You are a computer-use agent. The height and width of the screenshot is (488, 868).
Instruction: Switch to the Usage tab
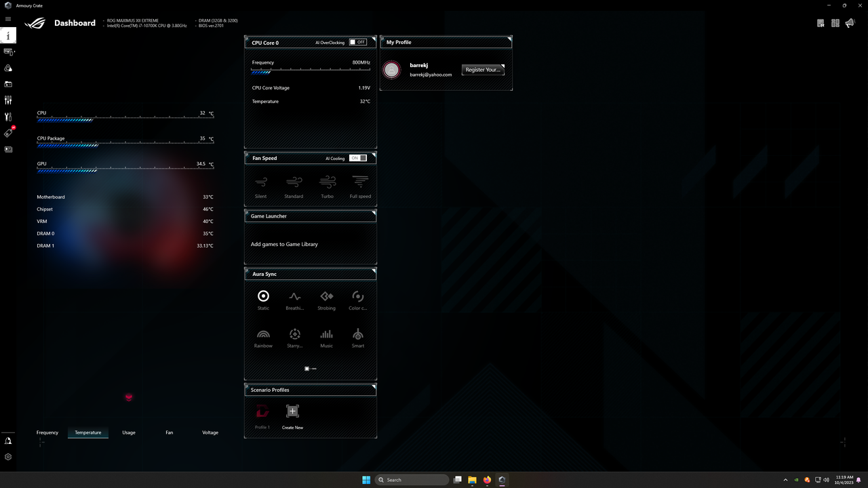[x=129, y=432]
